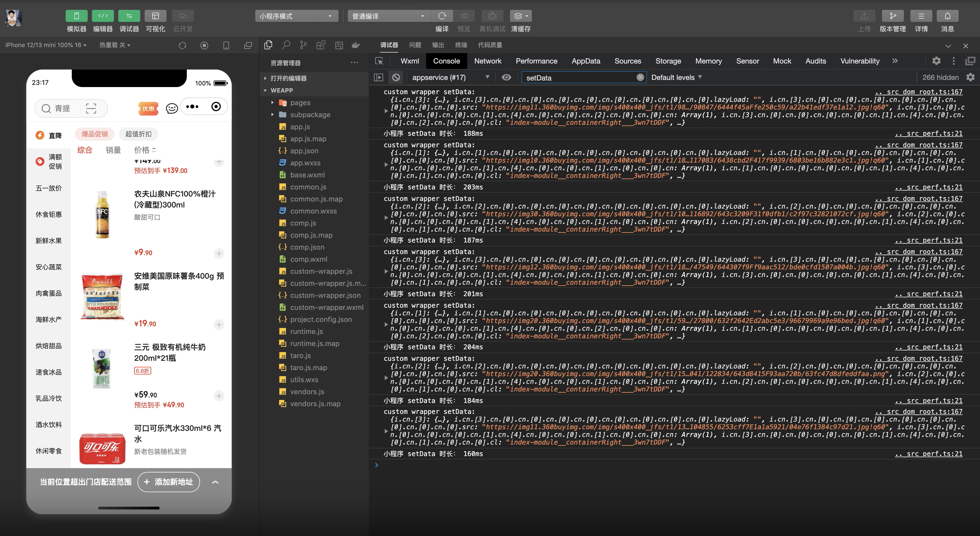Open the Mini Program mode dropdown
Viewport: 980px width, 536px height.
[x=296, y=16]
